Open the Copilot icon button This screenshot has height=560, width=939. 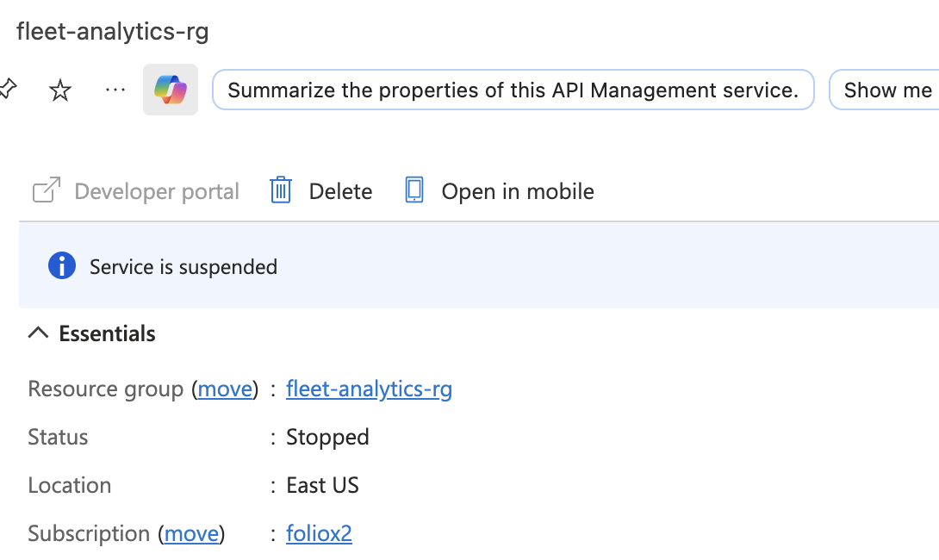click(170, 90)
